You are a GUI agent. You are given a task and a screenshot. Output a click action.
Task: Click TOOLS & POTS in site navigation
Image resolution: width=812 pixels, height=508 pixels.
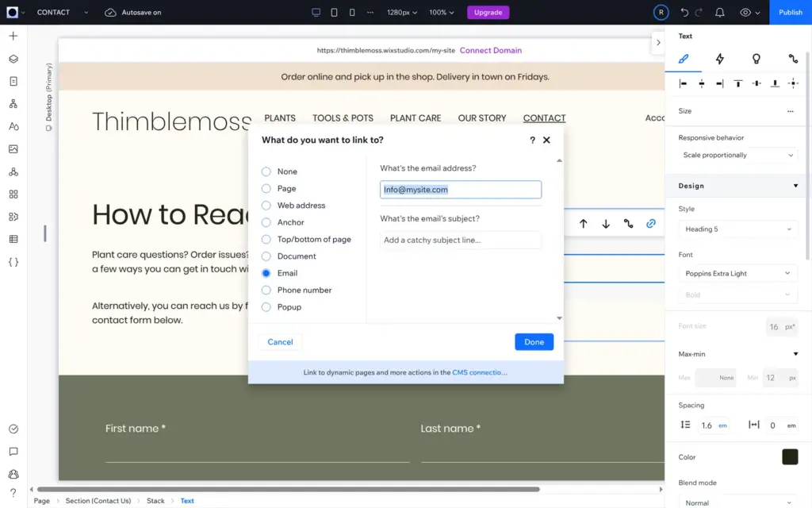343,118
